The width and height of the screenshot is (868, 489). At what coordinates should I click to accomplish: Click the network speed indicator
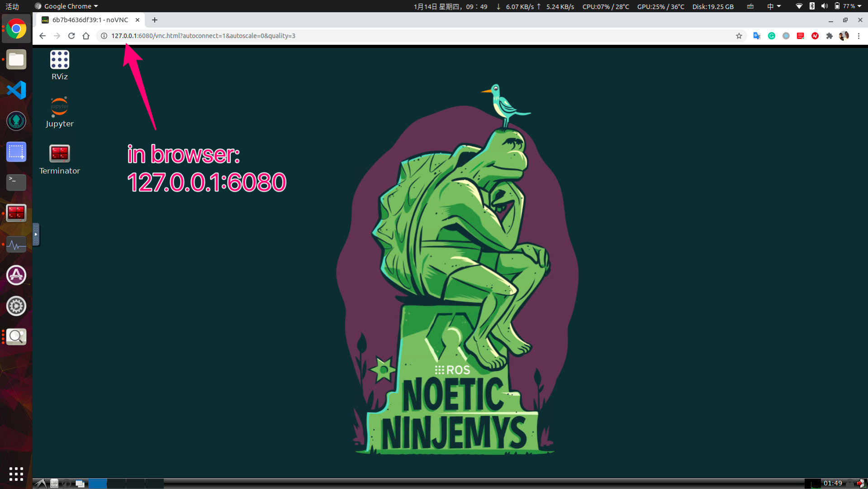535,6
